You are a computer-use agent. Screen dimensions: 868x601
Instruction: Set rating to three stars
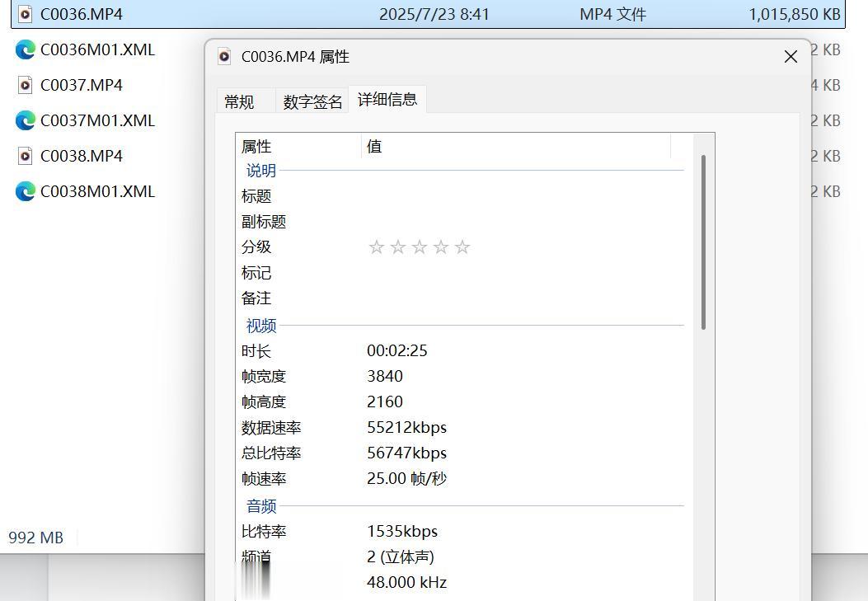coord(420,247)
